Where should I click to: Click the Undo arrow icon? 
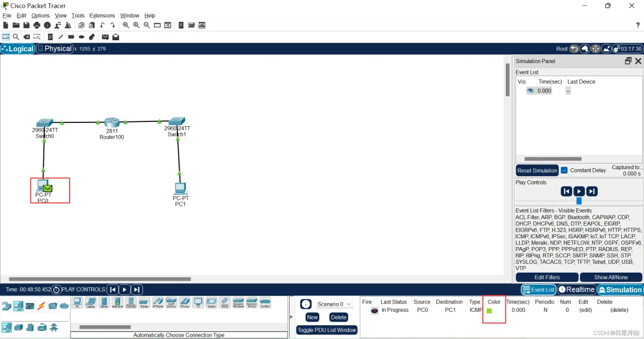[x=102, y=26]
